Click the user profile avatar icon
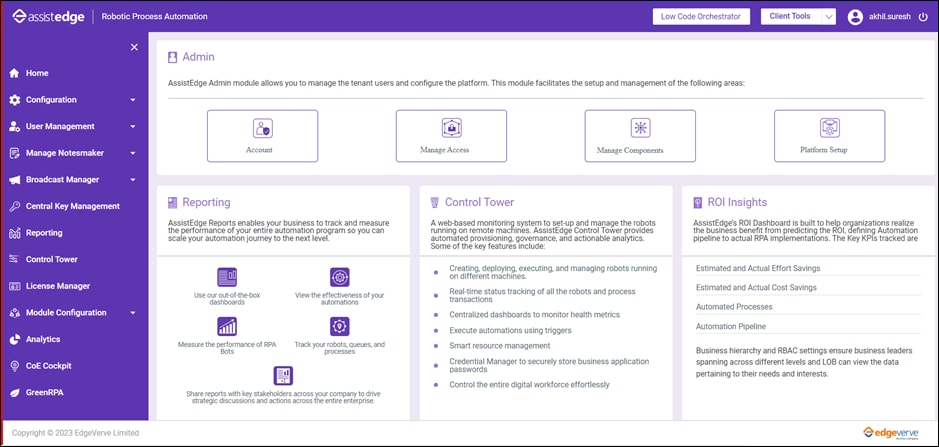The image size is (939, 447). click(x=855, y=17)
